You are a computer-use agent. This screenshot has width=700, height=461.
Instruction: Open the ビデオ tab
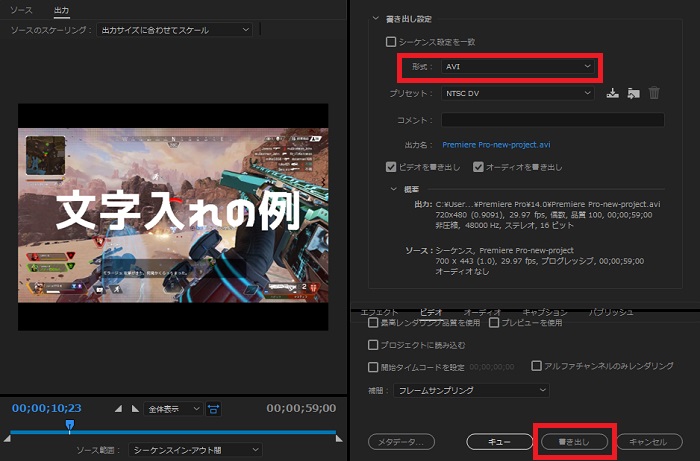click(431, 312)
